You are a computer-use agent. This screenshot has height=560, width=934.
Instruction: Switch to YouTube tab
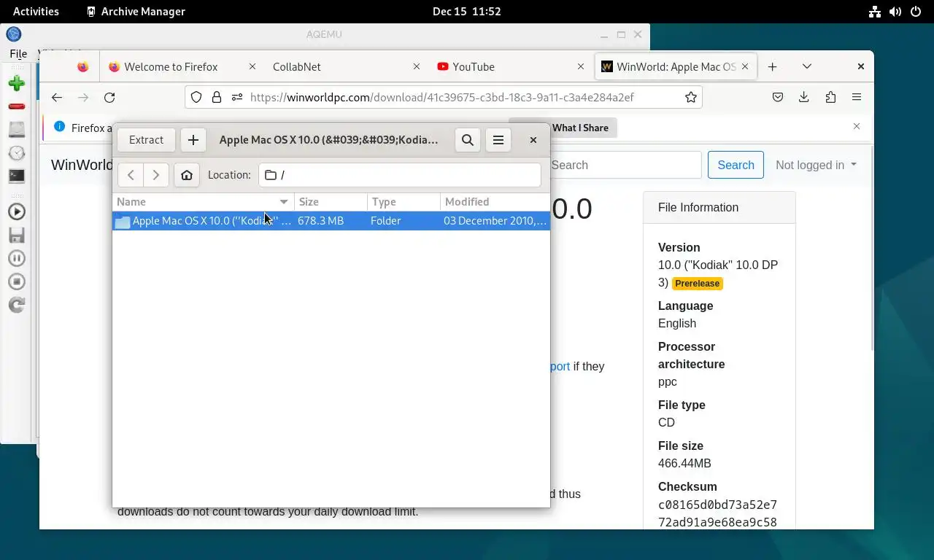click(x=510, y=66)
